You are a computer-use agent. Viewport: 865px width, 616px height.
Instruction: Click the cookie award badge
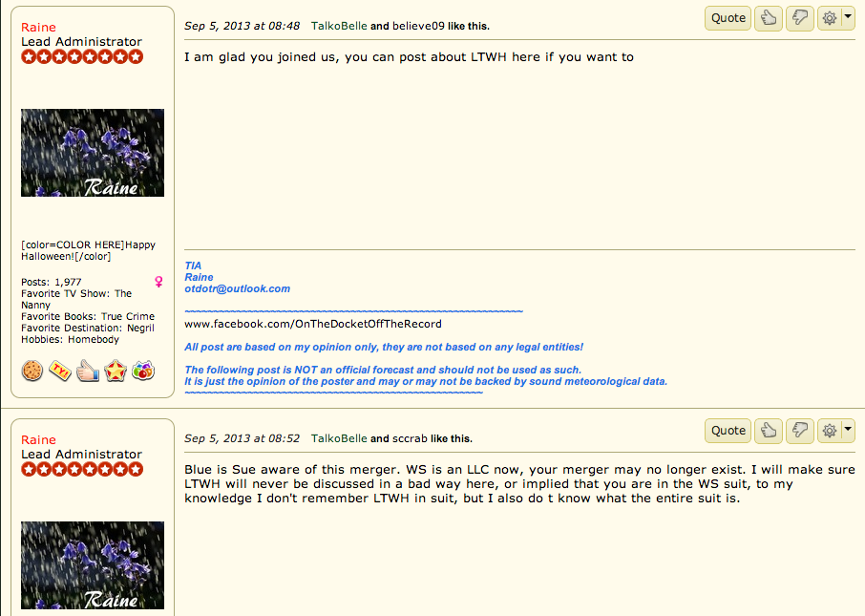[x=32, y=371]
